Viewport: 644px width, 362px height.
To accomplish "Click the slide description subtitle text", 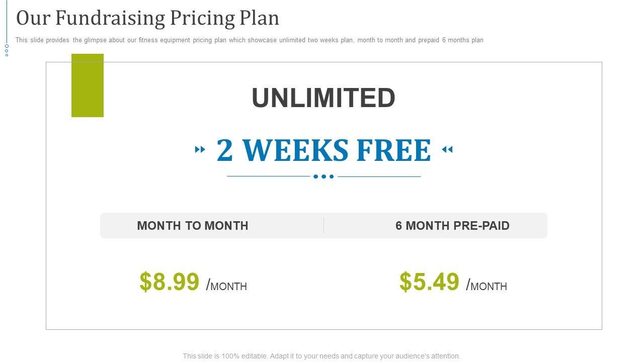I will pyautogui.click(x=249, y=40).
